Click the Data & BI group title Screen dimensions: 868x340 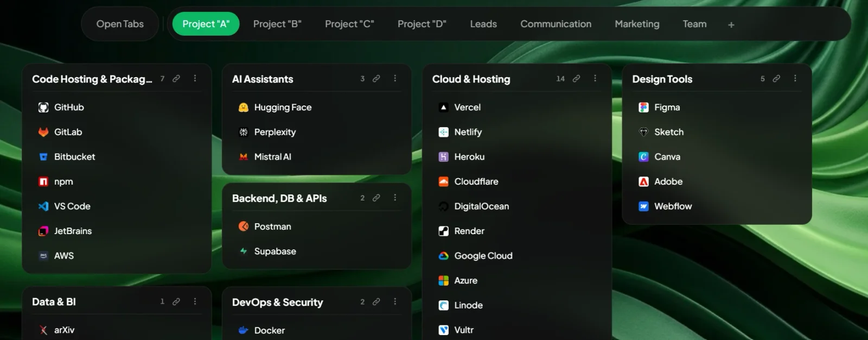pyautogui.click(x=54, y=302)
